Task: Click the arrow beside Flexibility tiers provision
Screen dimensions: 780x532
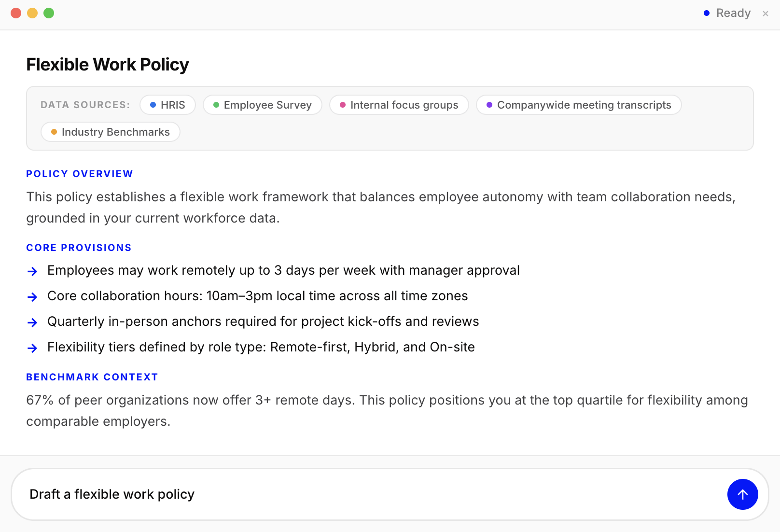Action: (32, 348)
